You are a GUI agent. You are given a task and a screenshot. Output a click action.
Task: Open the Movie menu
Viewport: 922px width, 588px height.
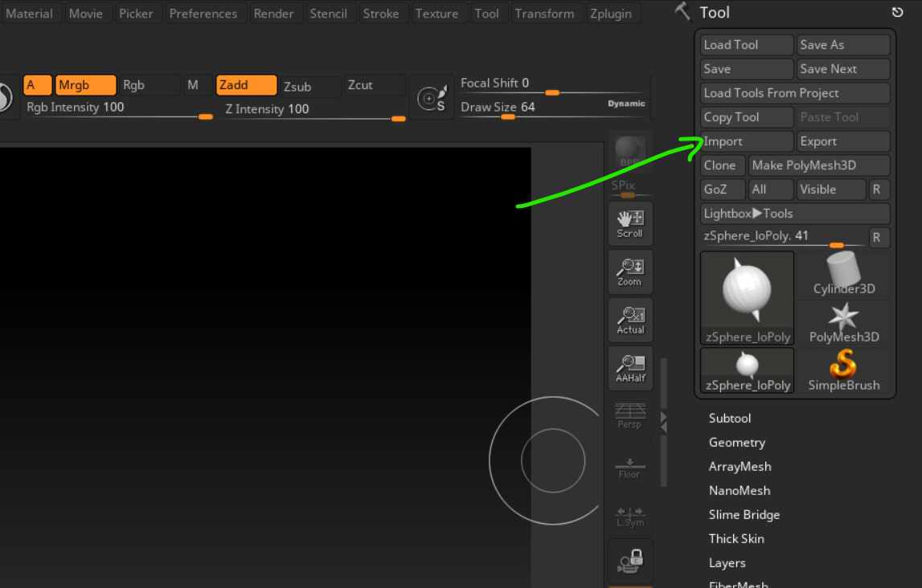tap(85, 14)
